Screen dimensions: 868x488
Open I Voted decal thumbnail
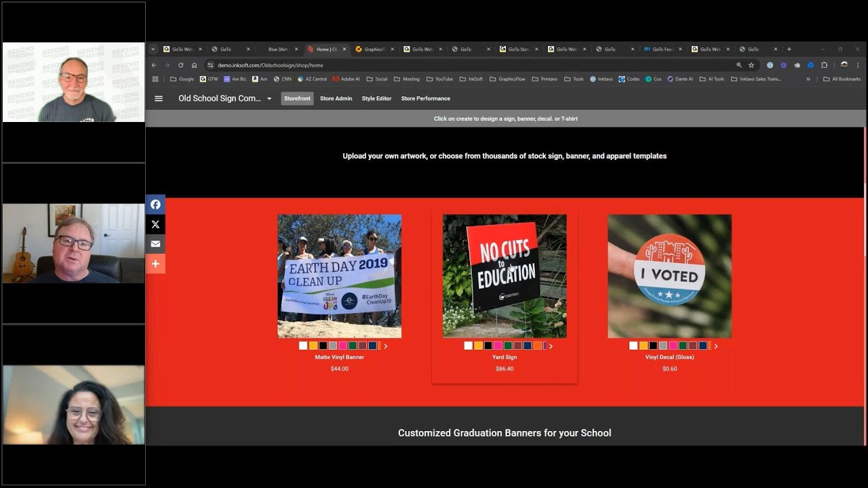click(669, 276)
